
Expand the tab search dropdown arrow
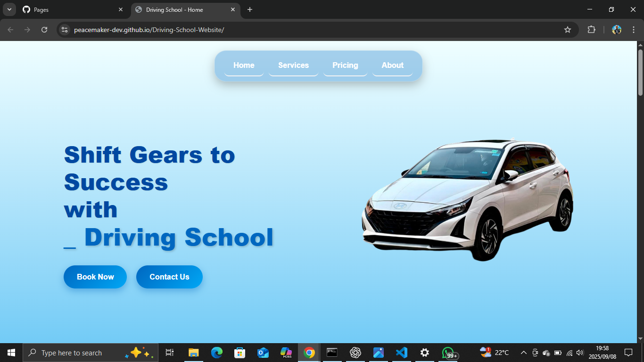9,9
